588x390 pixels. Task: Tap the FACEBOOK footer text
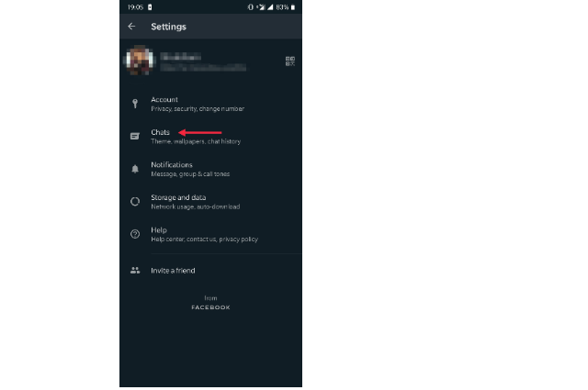pyautogui.click(x=210, y=307)
